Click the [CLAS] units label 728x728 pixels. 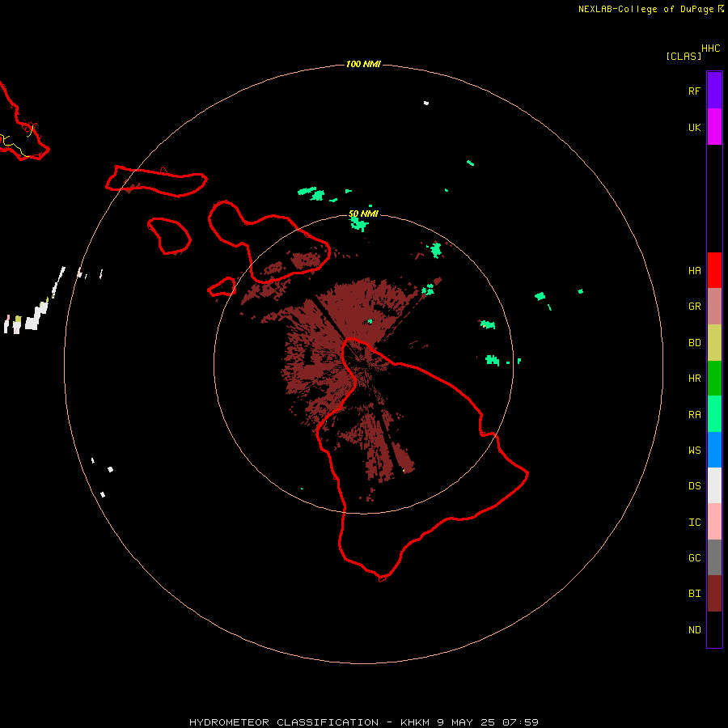coord(684,56)
